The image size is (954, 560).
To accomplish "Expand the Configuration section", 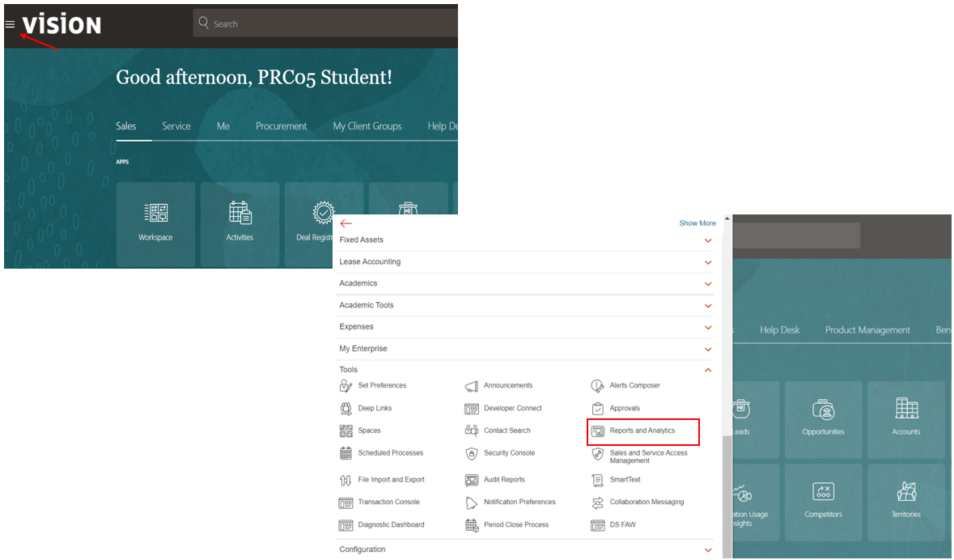I will click(708, 550).
